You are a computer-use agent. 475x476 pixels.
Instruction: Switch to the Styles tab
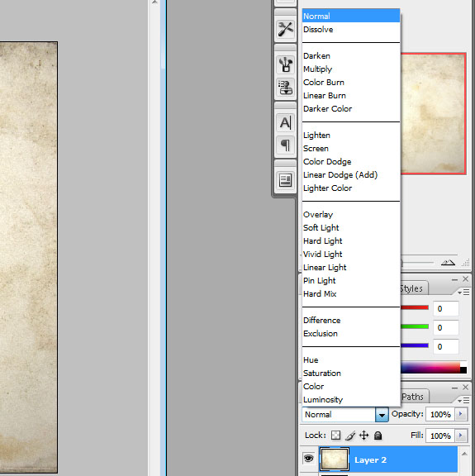413,288
